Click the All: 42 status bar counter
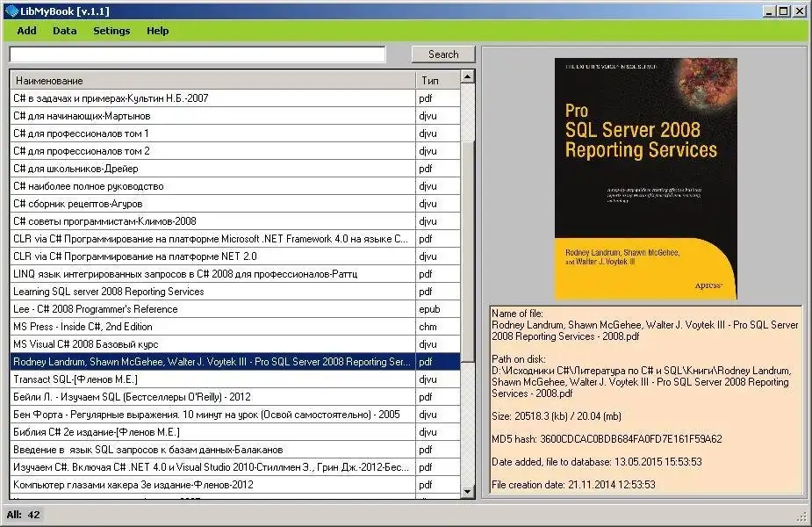This screenshot has width=812, height=527. [24, 515]
